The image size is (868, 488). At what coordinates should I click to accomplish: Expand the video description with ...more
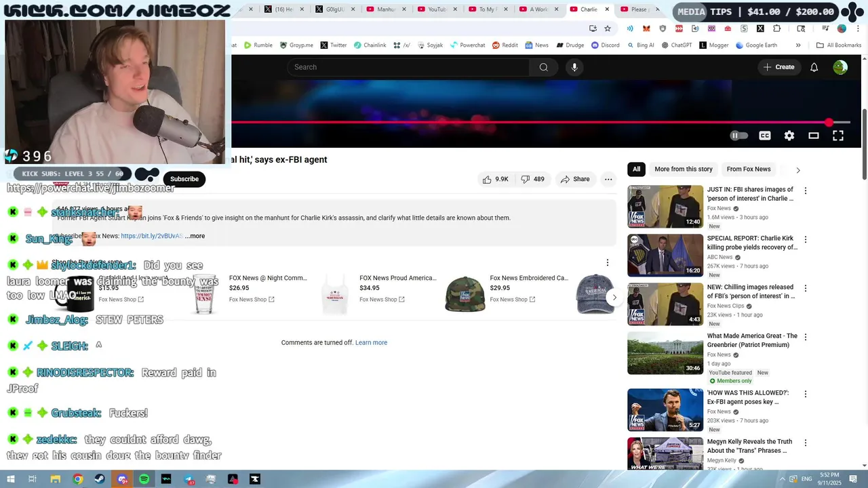(195, 236)
